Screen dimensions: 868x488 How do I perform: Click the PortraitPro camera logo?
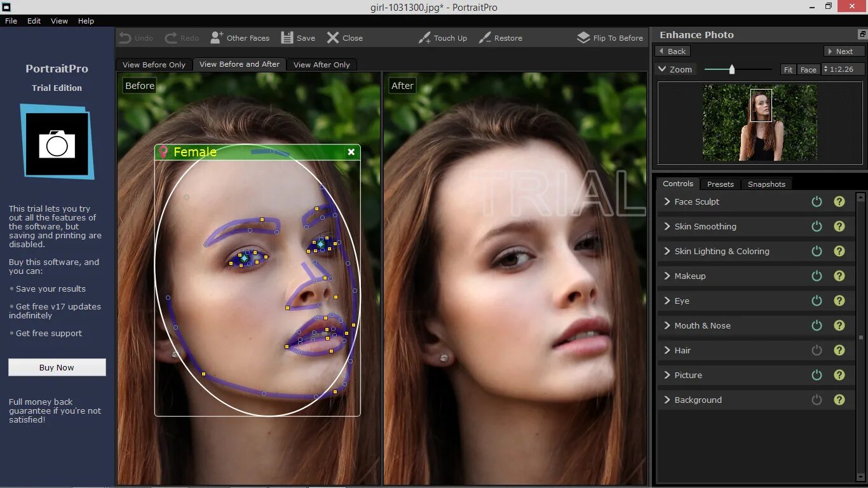tap(57, 142)
